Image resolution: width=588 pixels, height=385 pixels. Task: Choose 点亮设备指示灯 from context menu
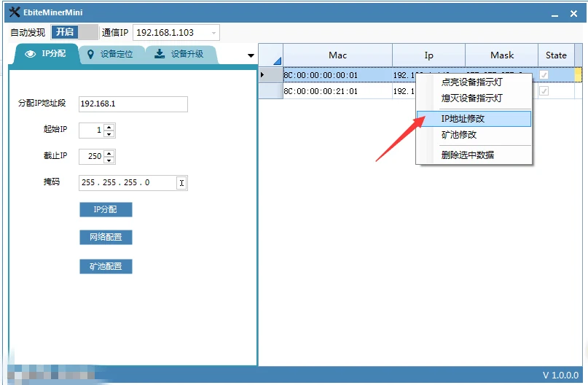click(x=474, y=82)
